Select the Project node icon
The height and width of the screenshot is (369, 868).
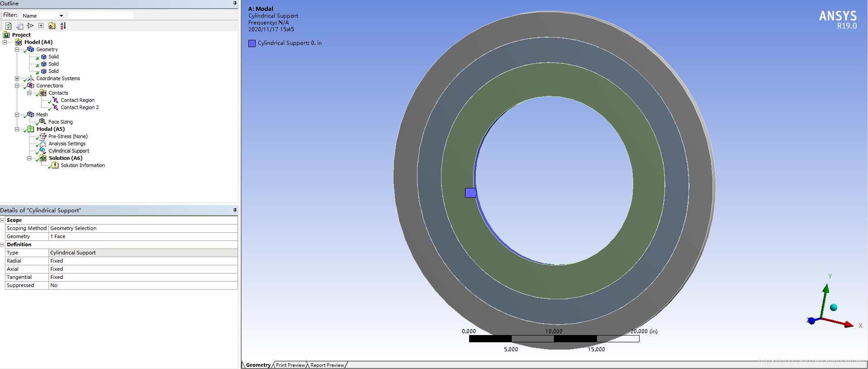tap(6, 35)
